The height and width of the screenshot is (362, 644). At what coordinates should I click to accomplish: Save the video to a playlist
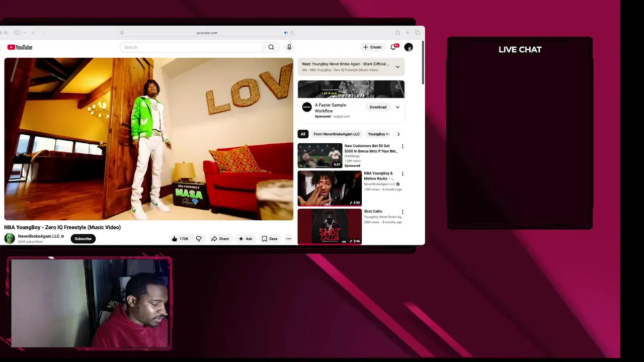coord(270,239)
